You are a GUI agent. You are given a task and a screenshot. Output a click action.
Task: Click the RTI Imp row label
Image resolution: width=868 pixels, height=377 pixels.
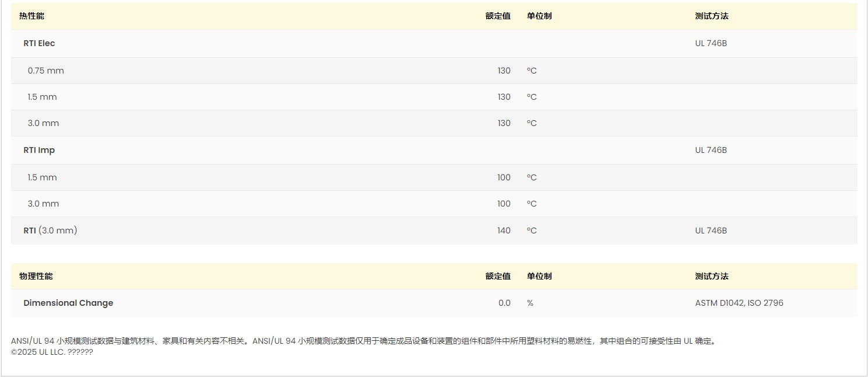pyautogui.click(x=39, y=150)
